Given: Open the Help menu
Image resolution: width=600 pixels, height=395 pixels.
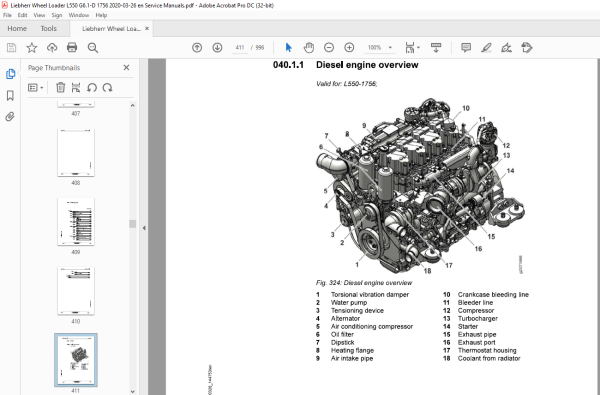Looking at the screenshot, I should (x=101, y=15).
